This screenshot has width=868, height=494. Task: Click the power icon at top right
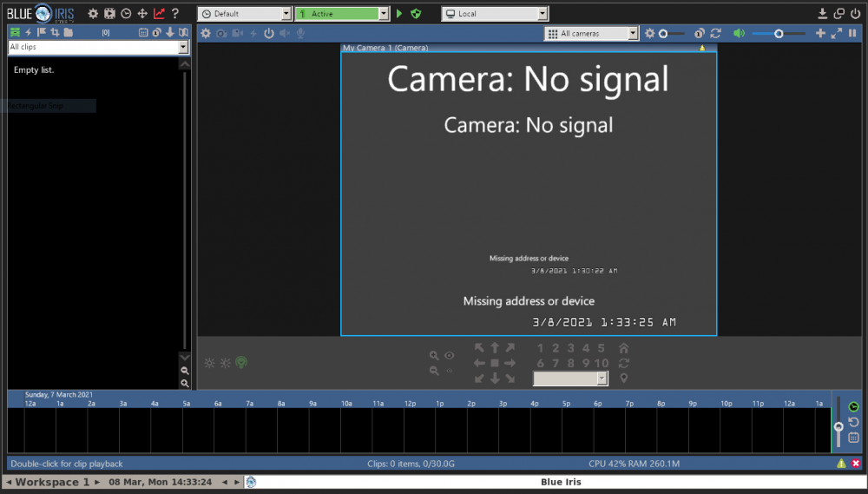(855, 14)
